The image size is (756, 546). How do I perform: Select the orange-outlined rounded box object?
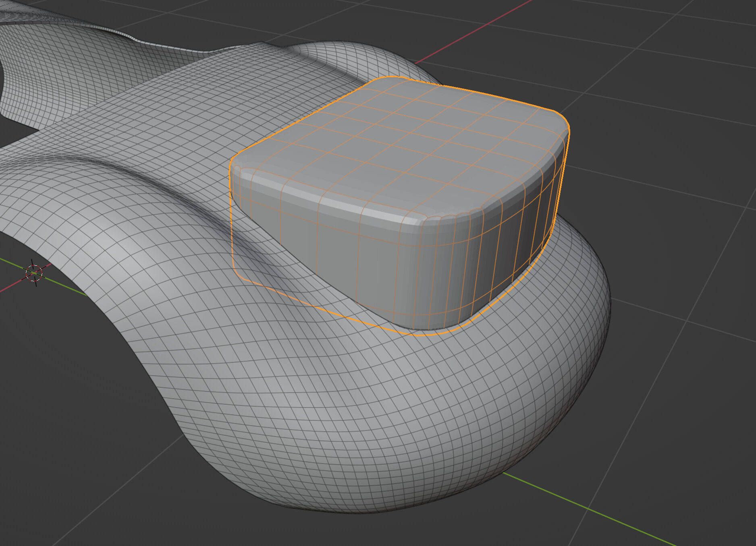[x=399, y=205]
